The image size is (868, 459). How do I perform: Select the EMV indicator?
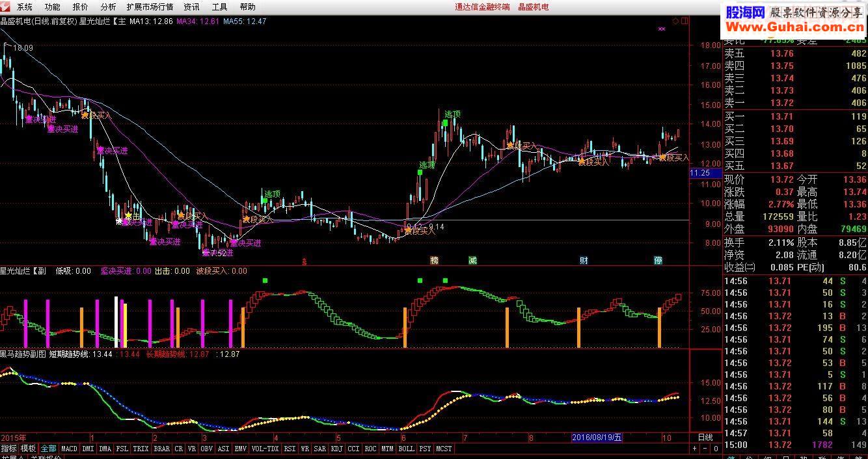coord(241,449)
